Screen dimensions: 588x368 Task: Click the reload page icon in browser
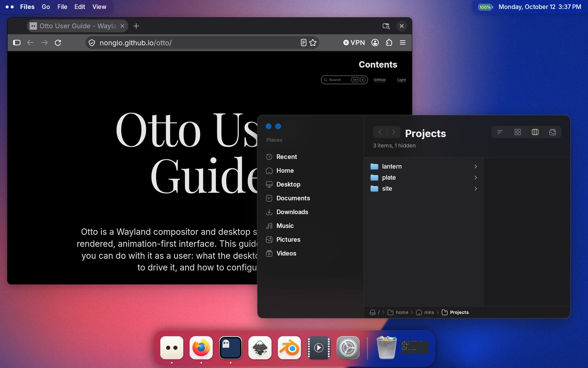58,43
